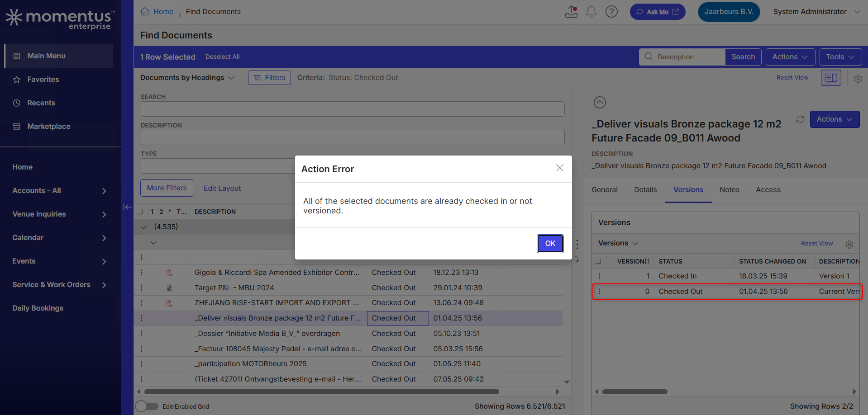The height and width of the screenshot is (415, 868).
Task: Open Daily Bookings in the sidebar
Action: (x=38, y=308)
